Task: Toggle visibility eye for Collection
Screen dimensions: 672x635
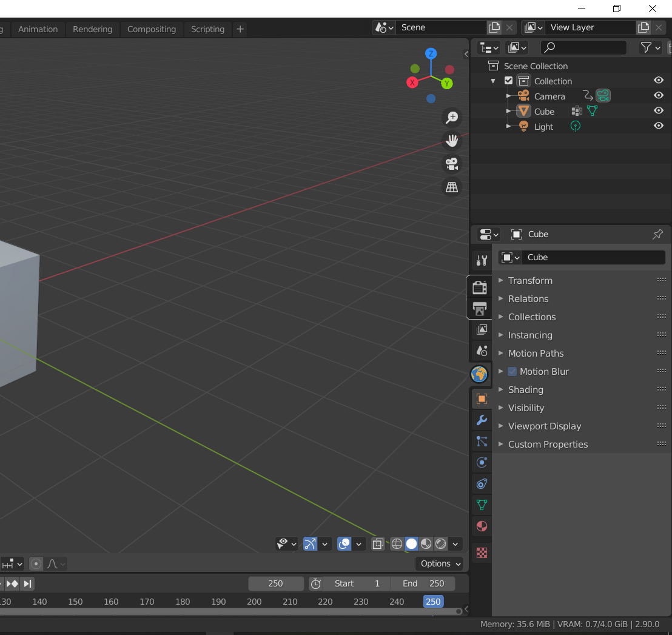Action: coord(658,80)
